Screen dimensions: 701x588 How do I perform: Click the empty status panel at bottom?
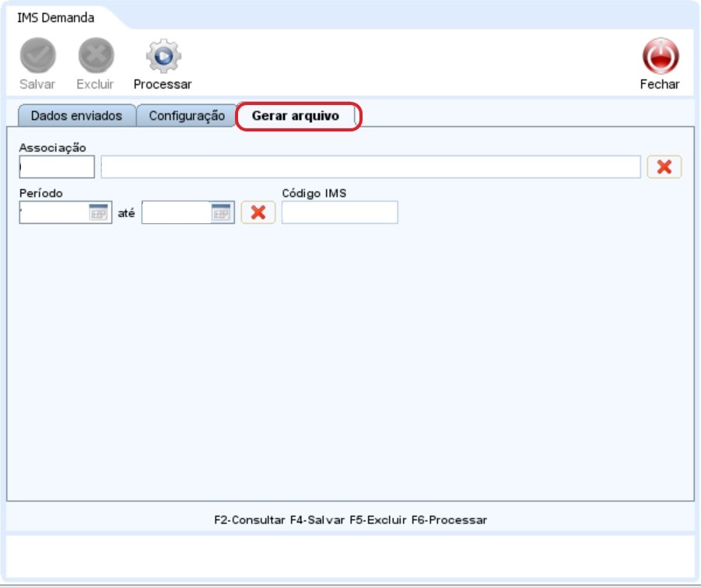[350, 555]
